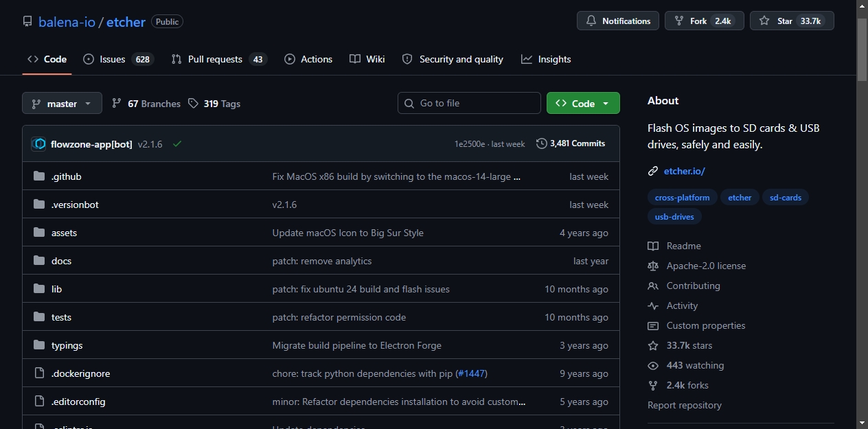Open the .editorconfig file
This screenshot has height=429, width=868.
[78, 402]
